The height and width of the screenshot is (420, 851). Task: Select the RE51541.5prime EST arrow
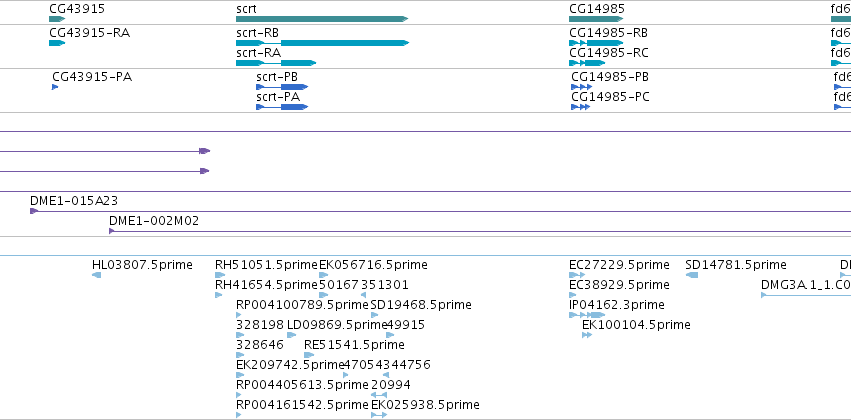pos(309,355)
